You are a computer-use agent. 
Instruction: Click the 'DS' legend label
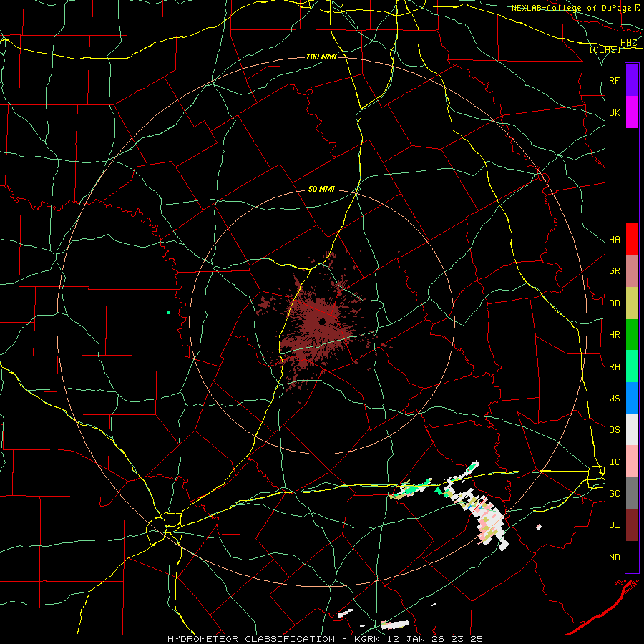tap(614, 430)
